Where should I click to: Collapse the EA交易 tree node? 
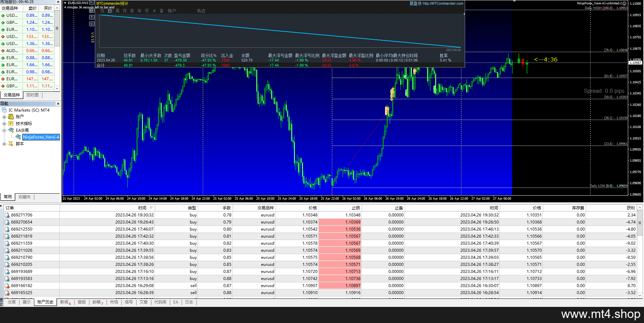4,130
